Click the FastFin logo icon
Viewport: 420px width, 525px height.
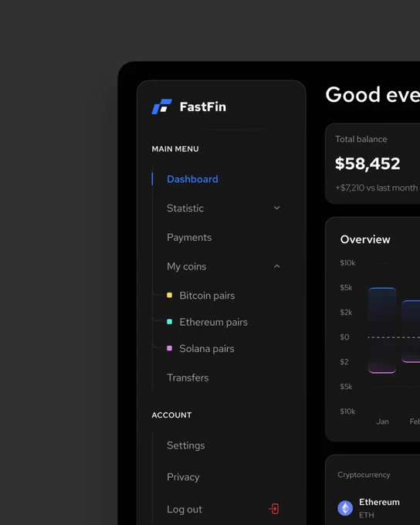(162, 107)
